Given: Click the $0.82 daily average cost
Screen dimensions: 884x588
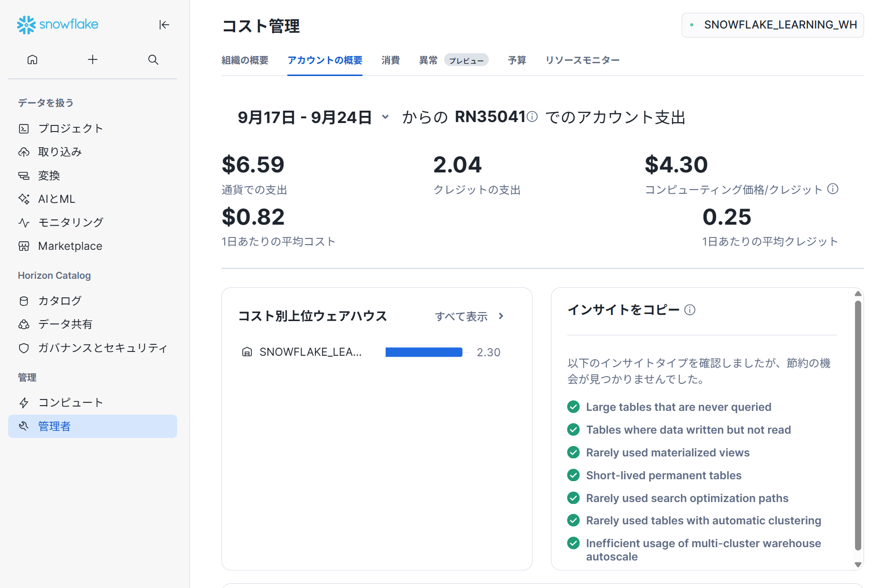Looking at the screenshot, I should [253, 217].
